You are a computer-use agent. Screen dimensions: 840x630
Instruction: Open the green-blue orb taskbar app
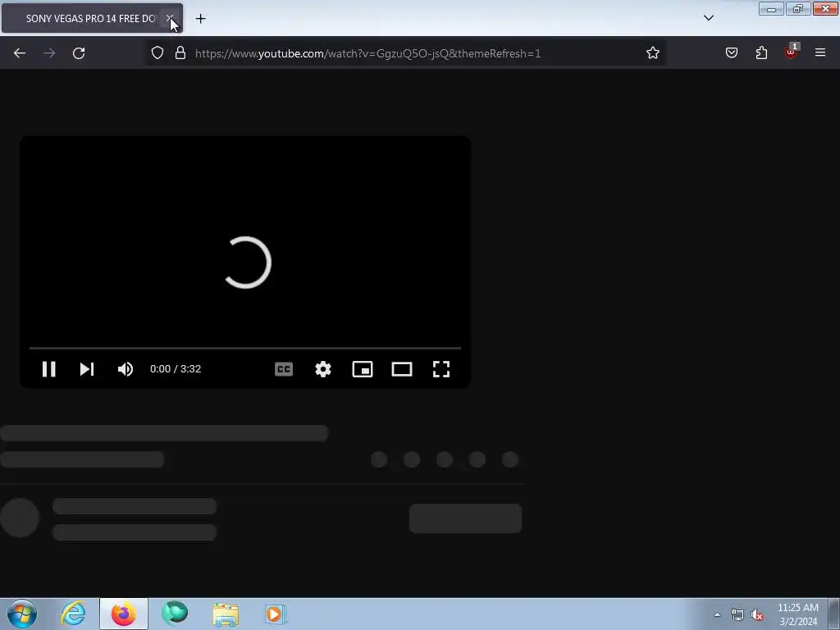pos(175,614)
